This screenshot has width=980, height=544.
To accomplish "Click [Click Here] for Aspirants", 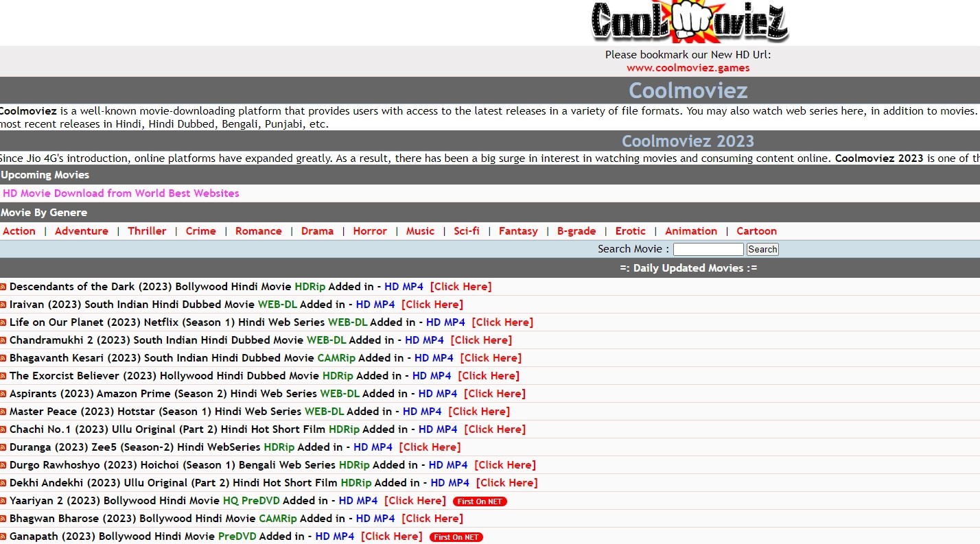I will pyautogui.click(x=495, y=394).
